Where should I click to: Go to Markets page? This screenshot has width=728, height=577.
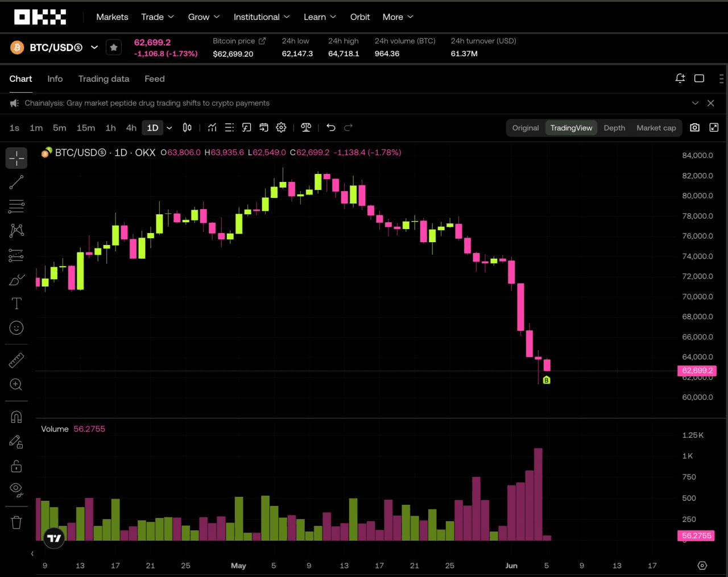click(x=112, y=17)
